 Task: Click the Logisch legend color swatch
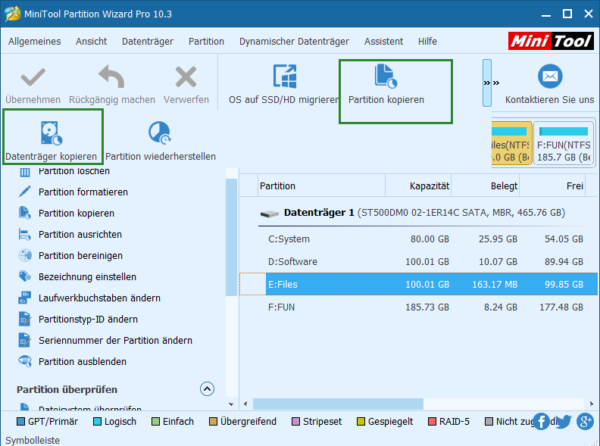[x=97, y=422]
